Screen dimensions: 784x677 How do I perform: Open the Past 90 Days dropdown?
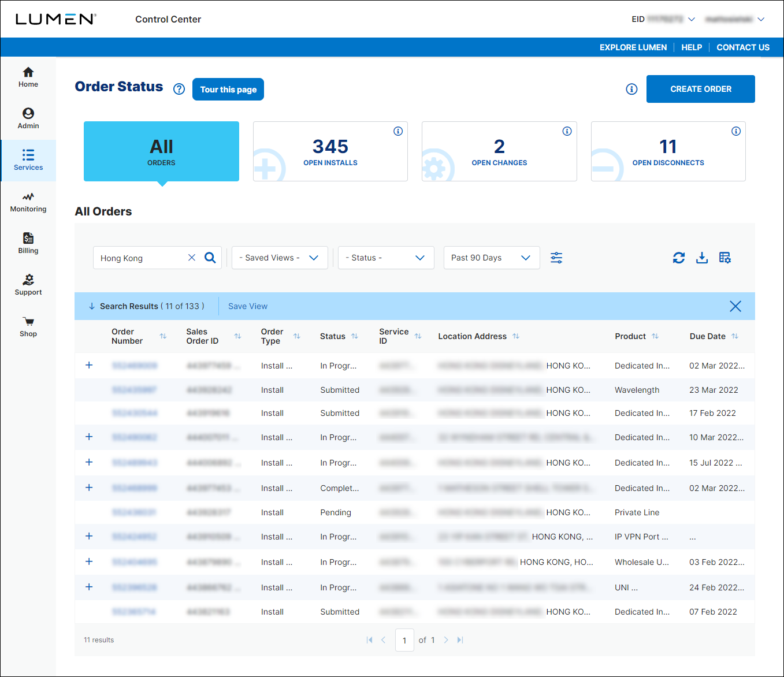tap(492, 258)
